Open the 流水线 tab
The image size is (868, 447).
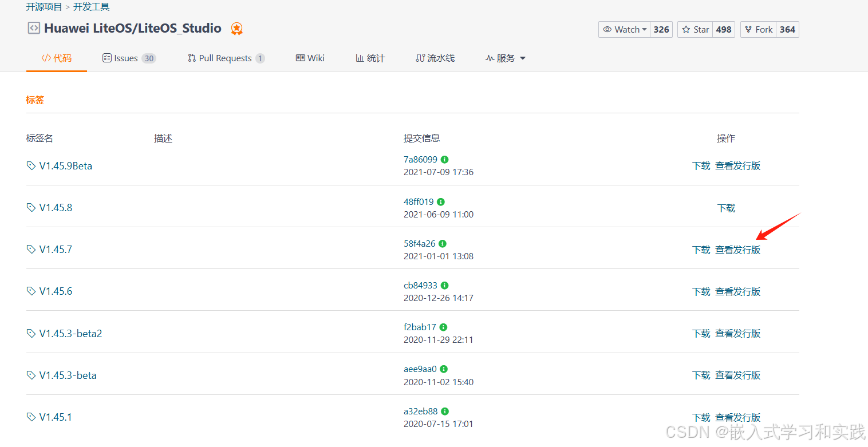[x=435, y=58]
